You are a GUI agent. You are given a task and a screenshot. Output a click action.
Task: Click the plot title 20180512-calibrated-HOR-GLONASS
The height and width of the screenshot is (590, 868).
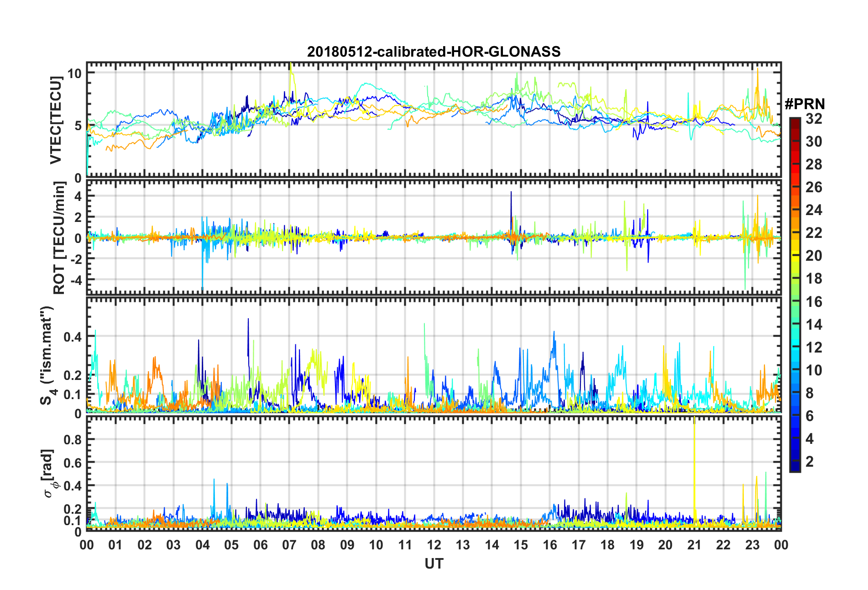(434, 52)
